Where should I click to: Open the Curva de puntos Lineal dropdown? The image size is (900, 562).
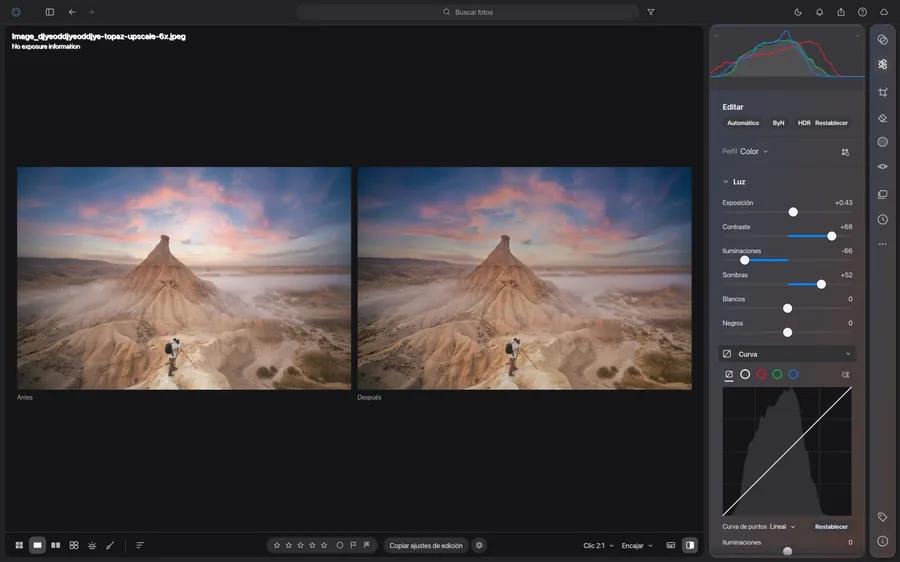[x=782, y=526]
